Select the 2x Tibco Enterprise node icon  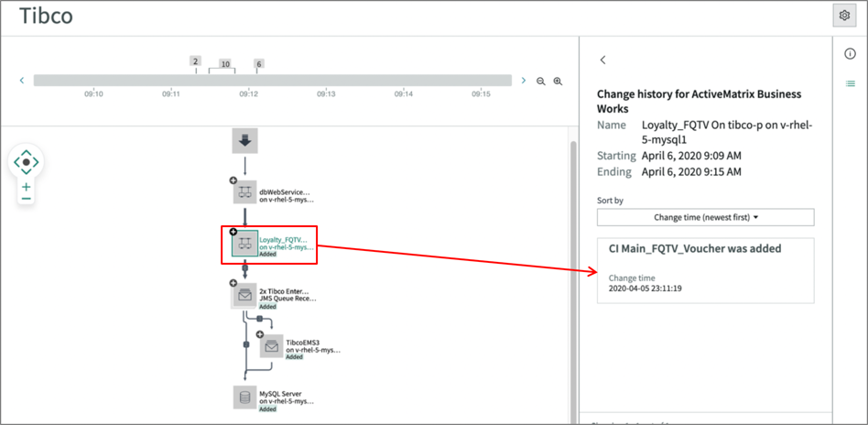point(244,295)
